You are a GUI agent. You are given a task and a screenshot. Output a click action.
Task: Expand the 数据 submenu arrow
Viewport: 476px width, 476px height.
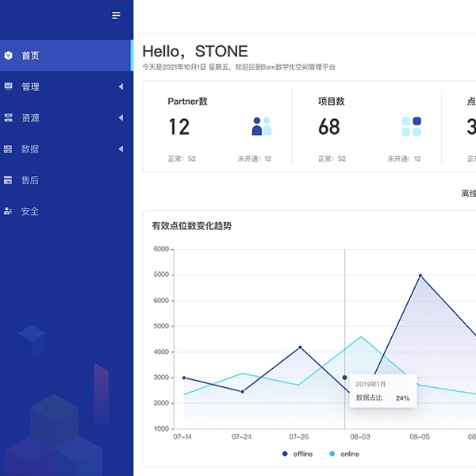click(121, 149)
